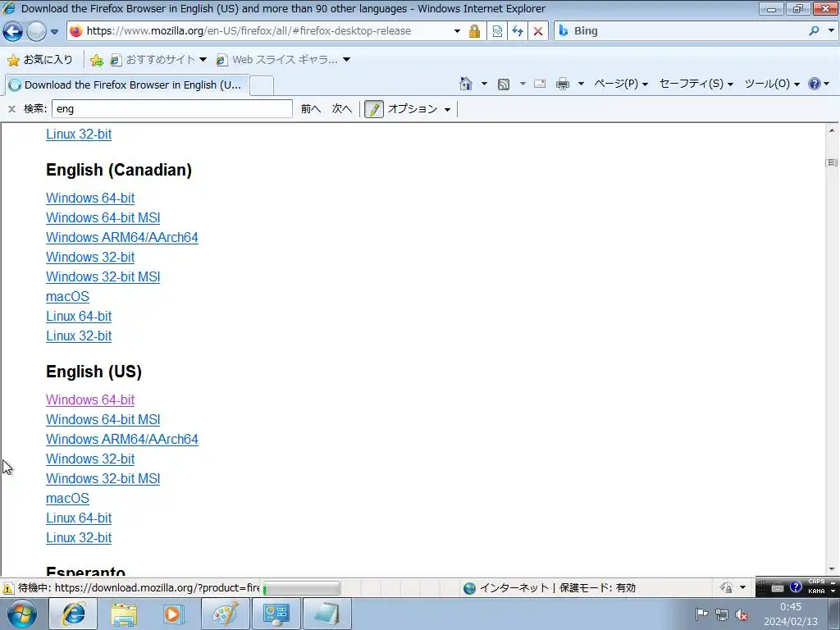Open Paint palette icon in taskbar

225,614
